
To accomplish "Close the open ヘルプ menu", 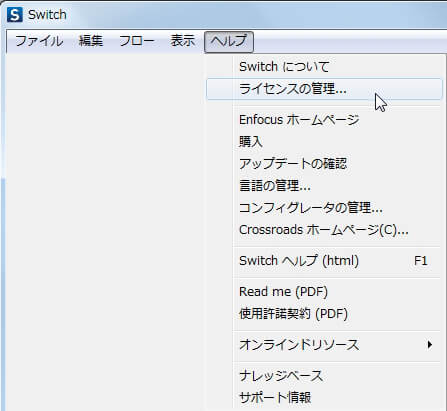I will coord(229,42).
